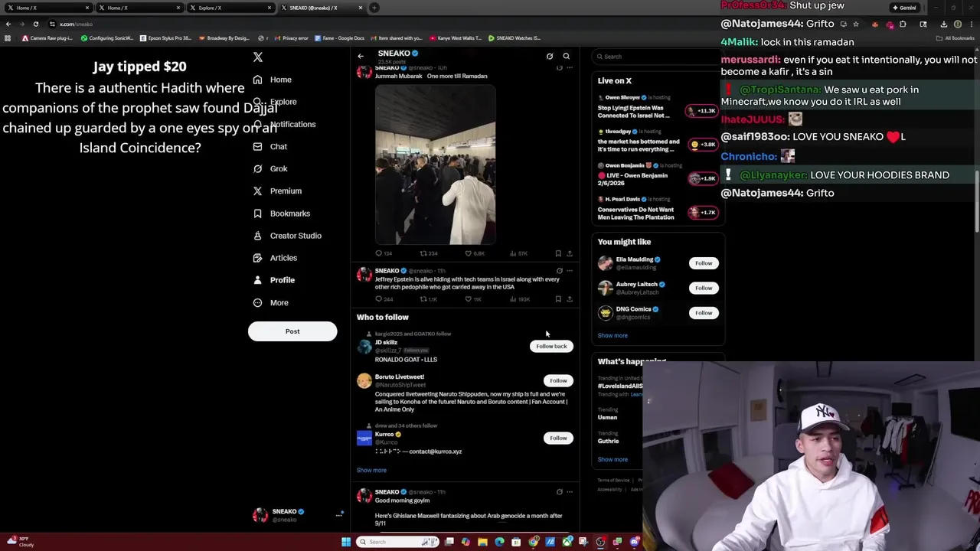Follow Kurrco

pyautogui.click(x=558, y=438)
